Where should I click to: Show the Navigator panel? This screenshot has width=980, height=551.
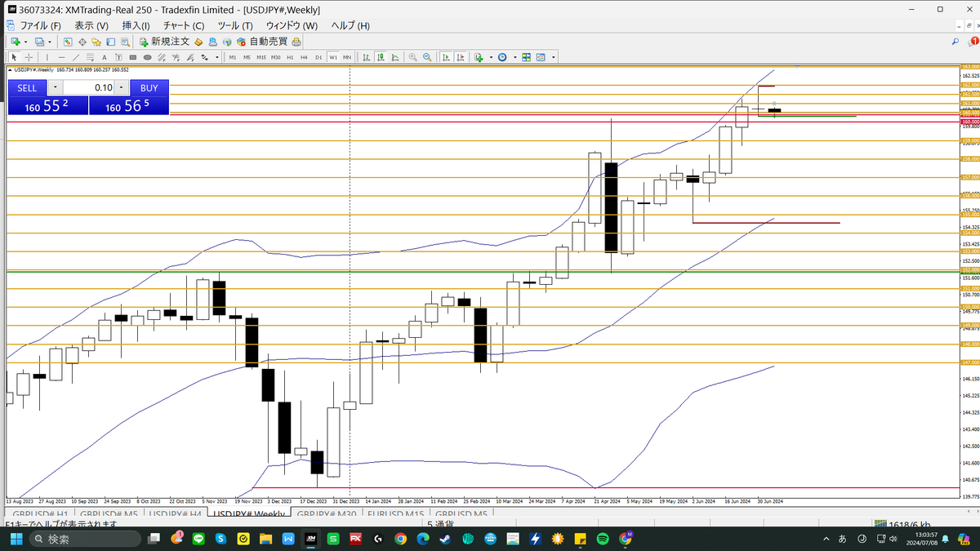pyautogui.click(x=96, y=42)
